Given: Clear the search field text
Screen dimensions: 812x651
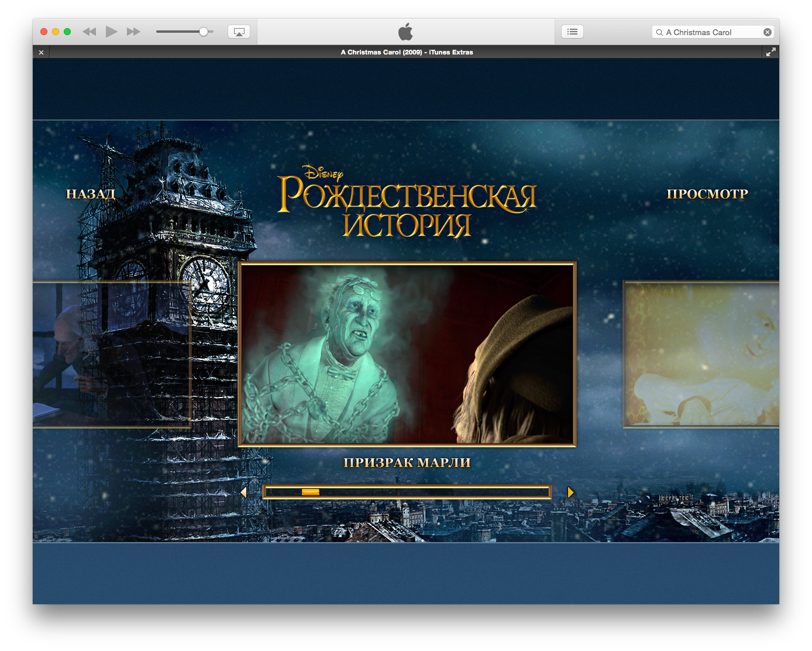Looking at the screenshot, I should (767, 33).
